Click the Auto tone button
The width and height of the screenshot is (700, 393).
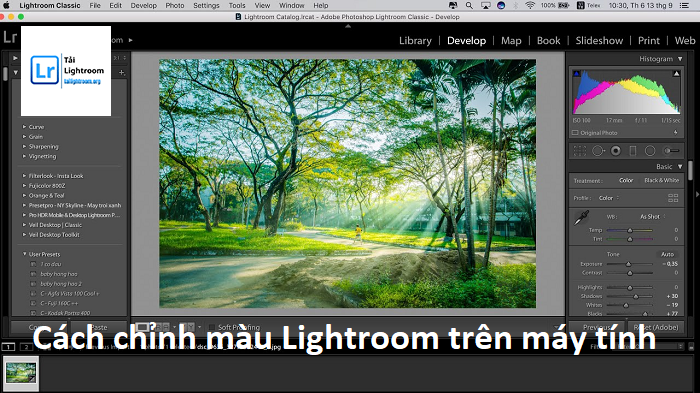tap(667, 254)
